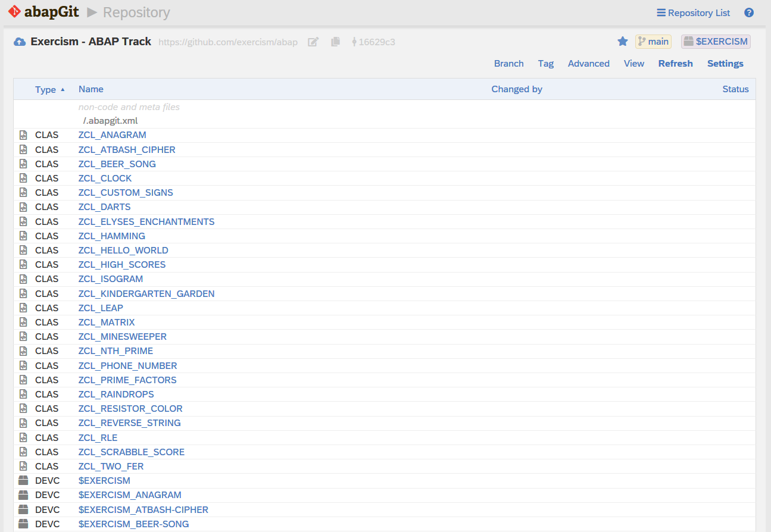
Task: Open the ZCL_ELYSES_ENCHANTMENTS class
Action: (x=146, y=221)
